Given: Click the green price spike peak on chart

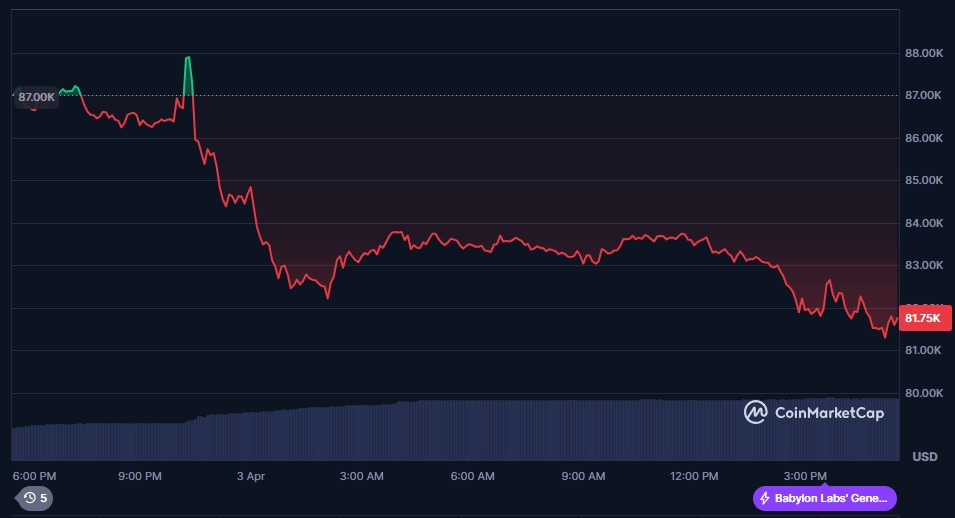Looking at the screenshot, I should click(x=187, y=59).
